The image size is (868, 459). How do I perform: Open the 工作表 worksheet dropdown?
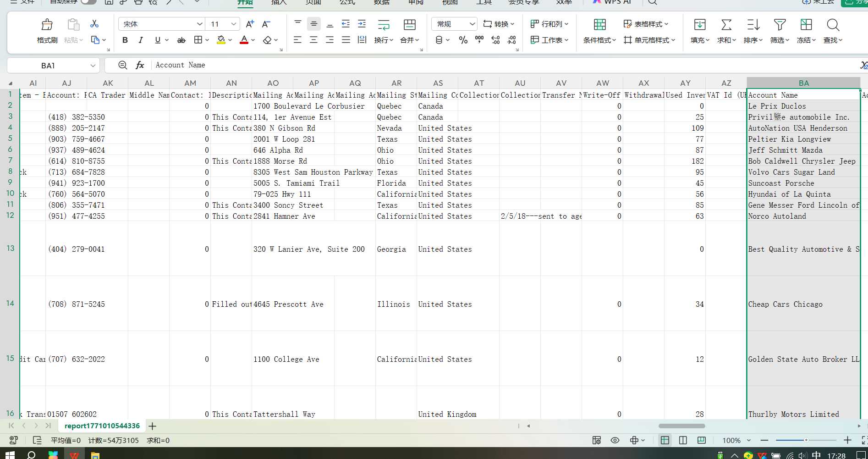coord(549,40)
